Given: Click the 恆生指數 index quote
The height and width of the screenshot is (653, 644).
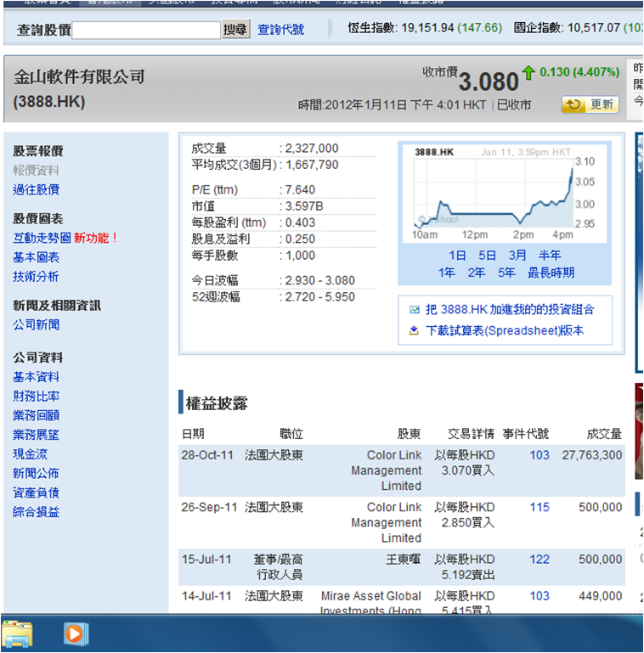Looking at the screenshot, I should [425, 28].
